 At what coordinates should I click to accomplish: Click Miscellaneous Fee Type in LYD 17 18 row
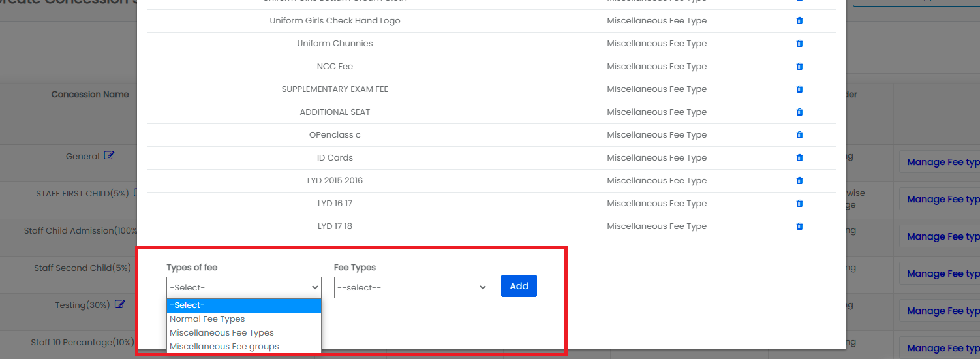656,226
